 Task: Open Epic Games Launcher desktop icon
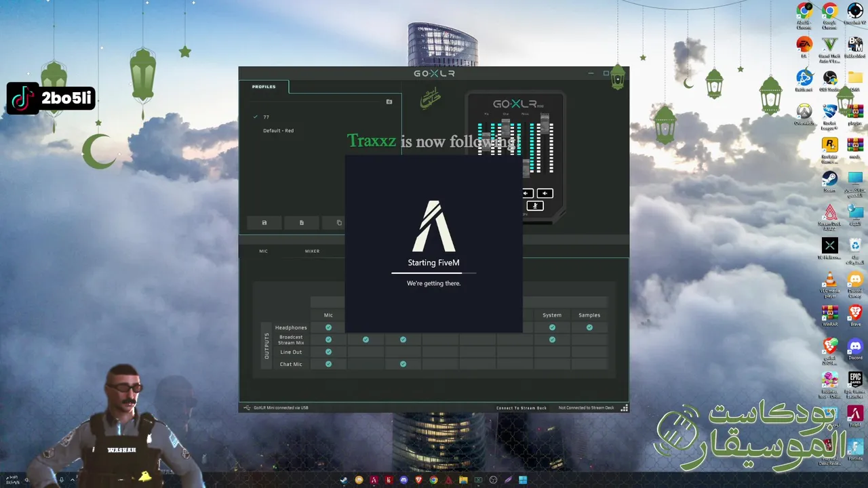pyautogui.click(x=855, y=384)
